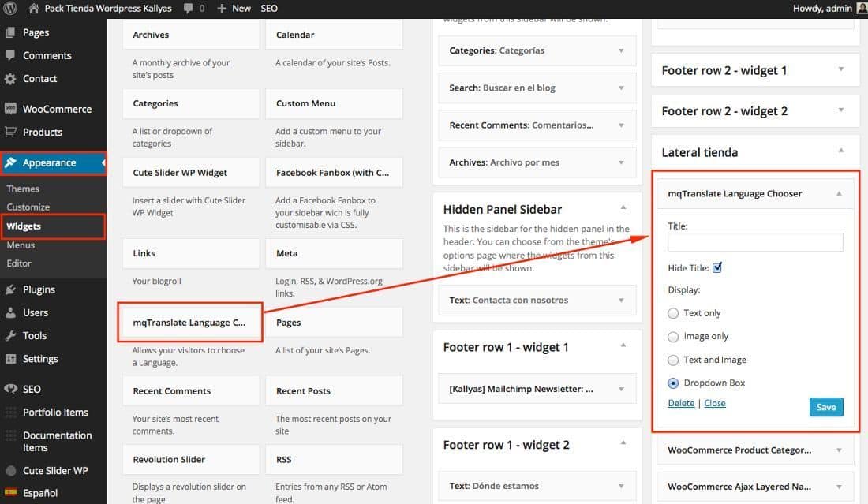
Task: Click the plus New icon in admin bar
Action: coord(222,9)
